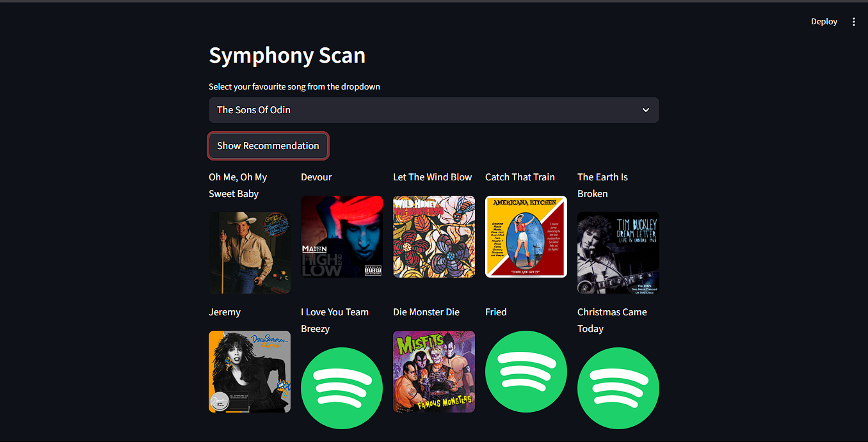Click the Spotify icon under I Love You Team Breezy
Viewport: 868px width, 442px height.
pyautogui.click(x=342, y=388)
